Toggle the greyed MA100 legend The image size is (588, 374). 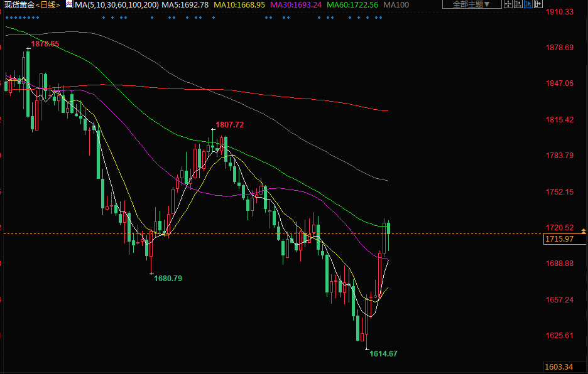pos(396,4)
